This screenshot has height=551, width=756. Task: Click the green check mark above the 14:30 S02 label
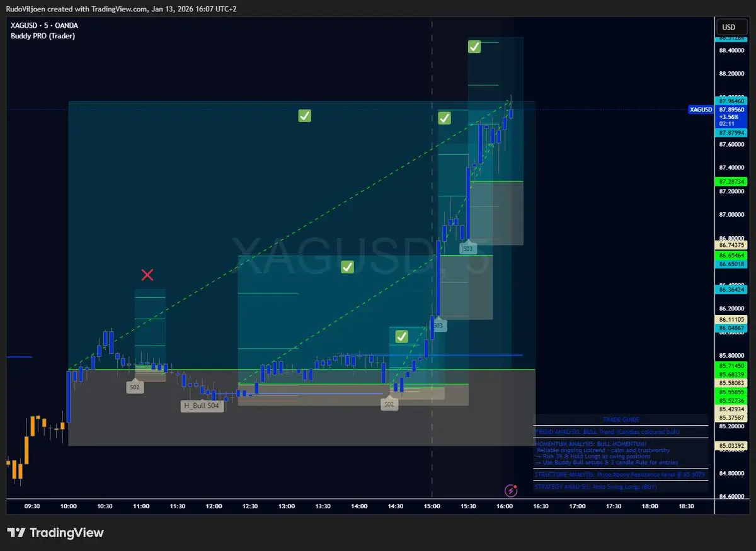point(402,337)
